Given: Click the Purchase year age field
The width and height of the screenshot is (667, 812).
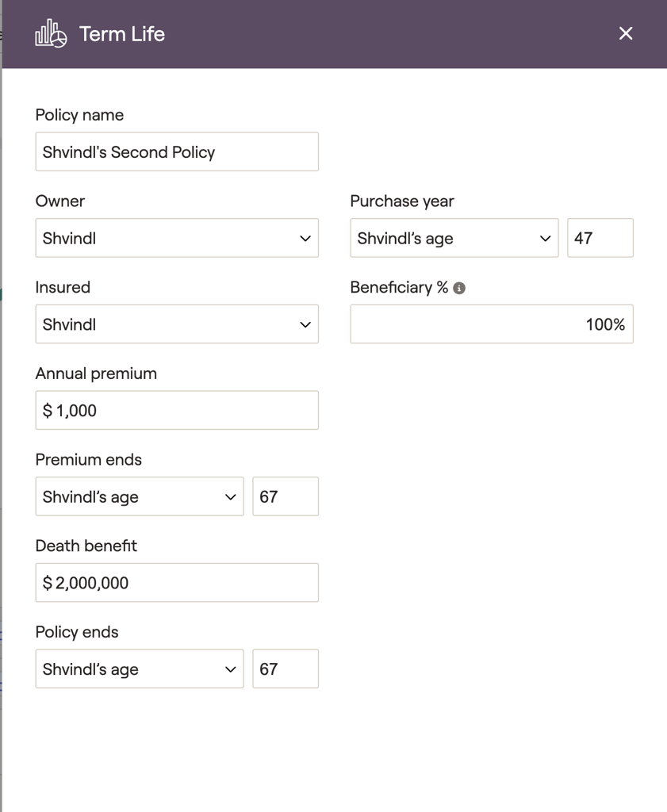Looking at the screenshot, I should click(x=600, y=238).
